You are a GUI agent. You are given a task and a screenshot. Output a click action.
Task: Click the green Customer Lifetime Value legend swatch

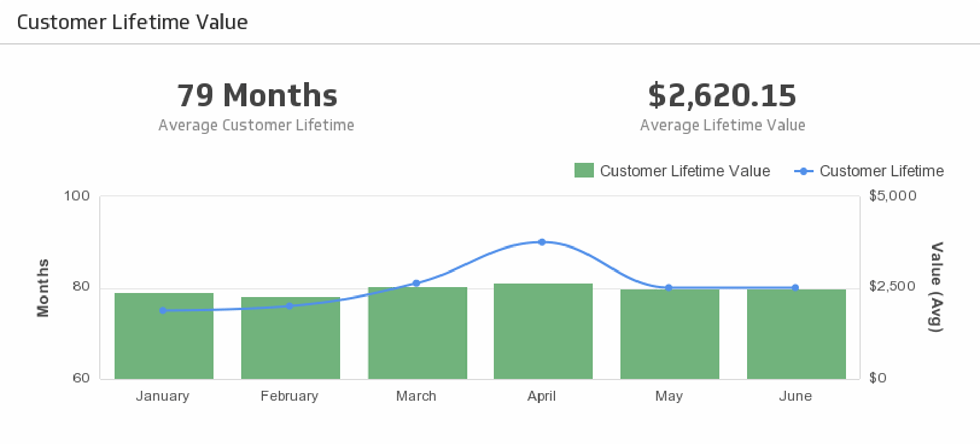click(583, 170)
